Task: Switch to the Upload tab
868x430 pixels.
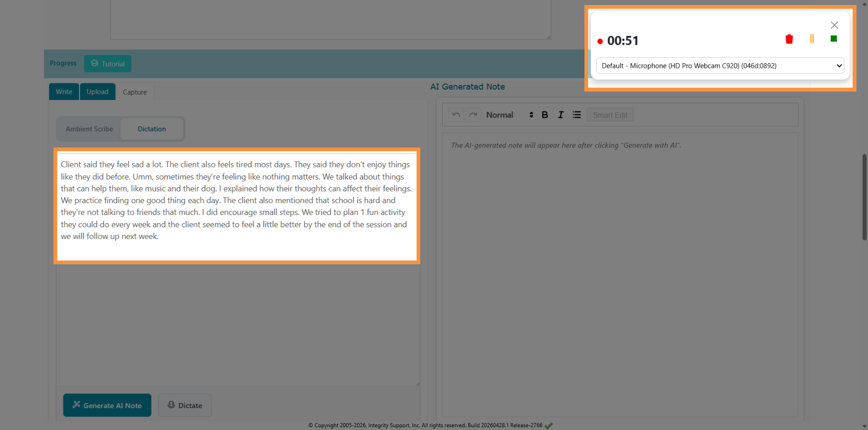Action: tap(98, 92)
